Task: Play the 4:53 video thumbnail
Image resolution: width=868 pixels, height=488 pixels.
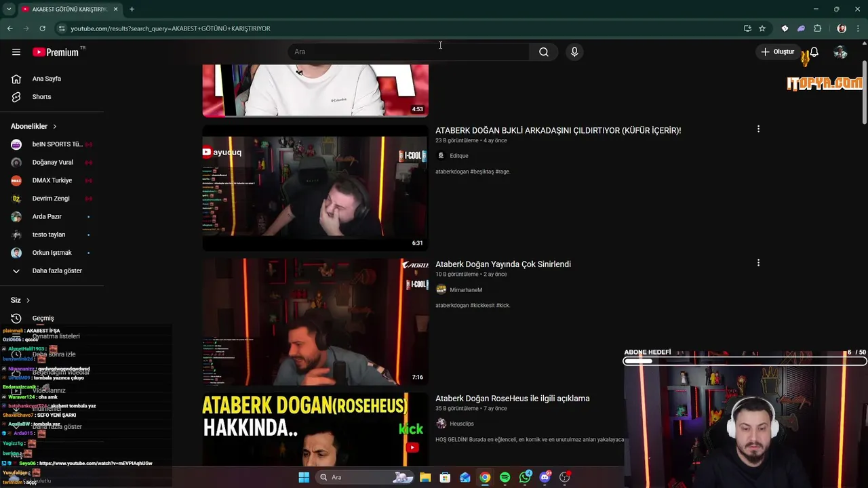Action: (315, 91)
